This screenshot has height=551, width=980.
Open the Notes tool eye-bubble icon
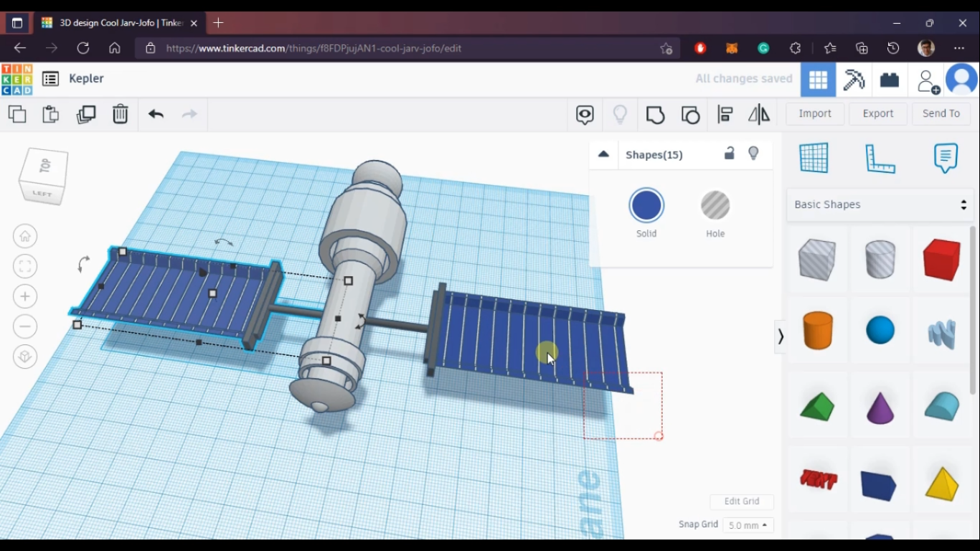(x=585, y=115)
